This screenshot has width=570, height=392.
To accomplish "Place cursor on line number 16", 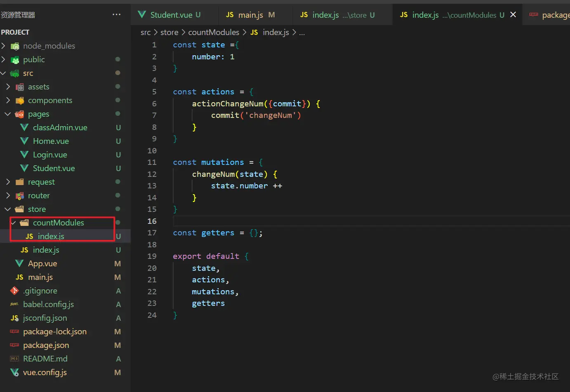I will [152, 221].
